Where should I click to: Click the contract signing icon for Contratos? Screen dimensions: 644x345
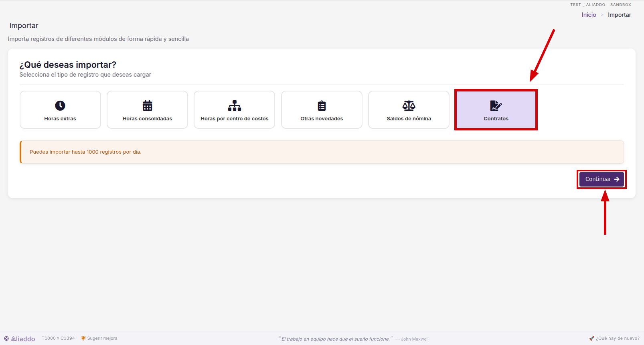496,106
